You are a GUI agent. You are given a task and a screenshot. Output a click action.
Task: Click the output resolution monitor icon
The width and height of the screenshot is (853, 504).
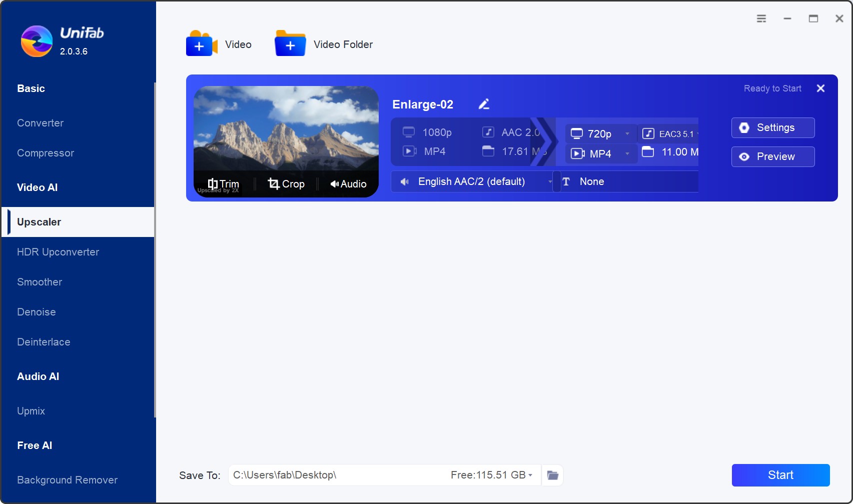pos(577,133)
